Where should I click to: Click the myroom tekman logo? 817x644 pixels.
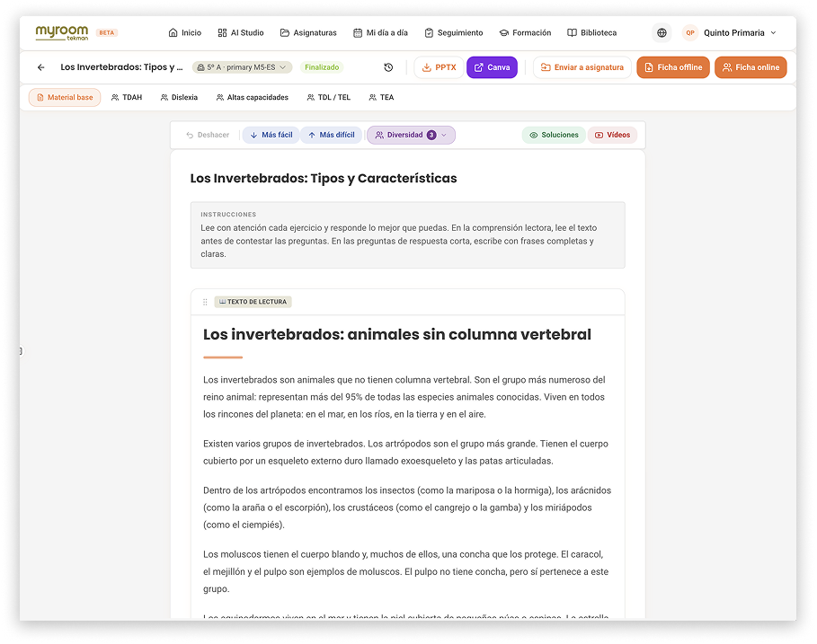point(62,33)
